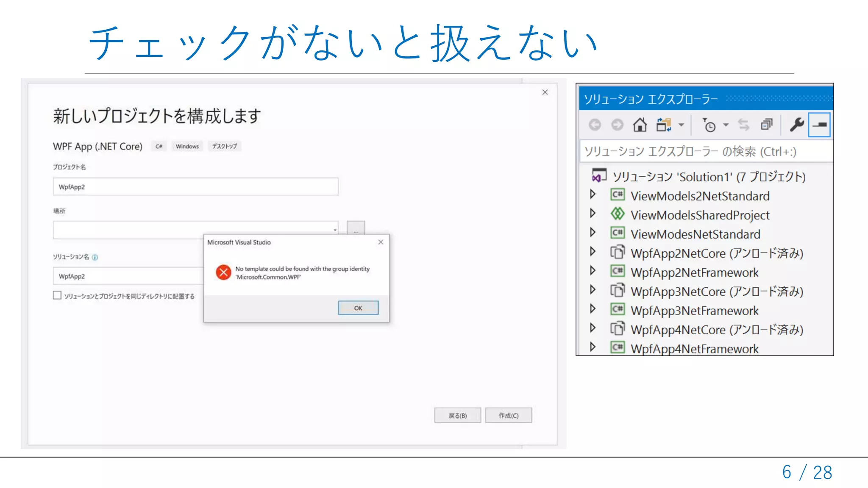Screen dimensions: 868x488
Task: Select WpfApp3NetFramework C# project icon
Action: (x=618, y=309)
